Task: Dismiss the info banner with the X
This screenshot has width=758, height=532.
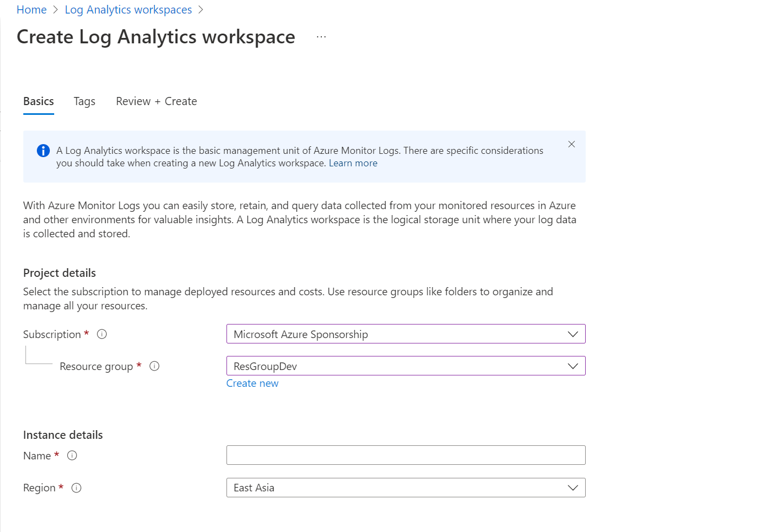Action: [572, 144]
